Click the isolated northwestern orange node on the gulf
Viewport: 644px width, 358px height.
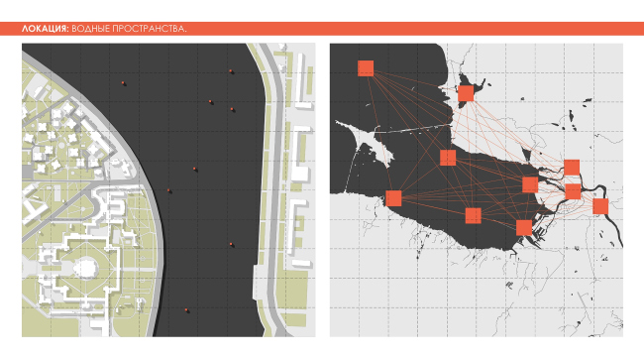coord(366,68)
